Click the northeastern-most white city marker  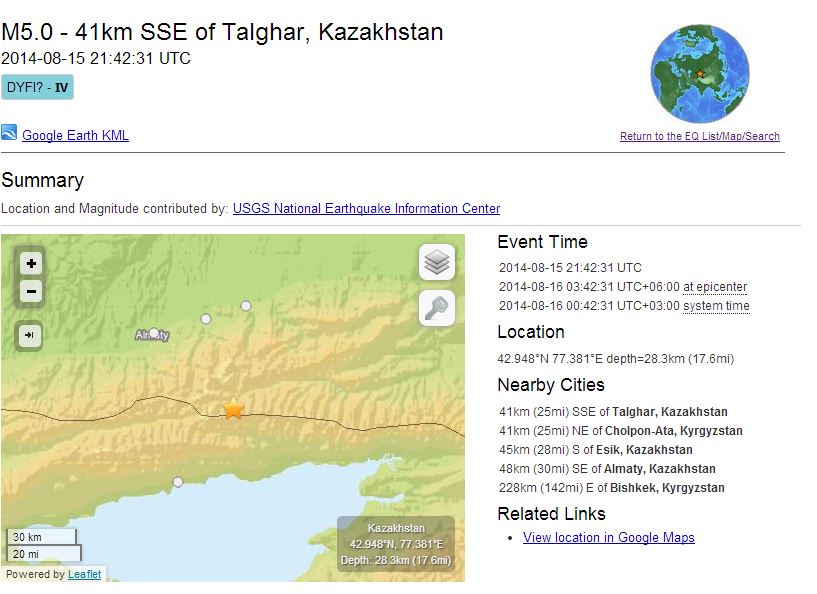click(x=246, y=306)
